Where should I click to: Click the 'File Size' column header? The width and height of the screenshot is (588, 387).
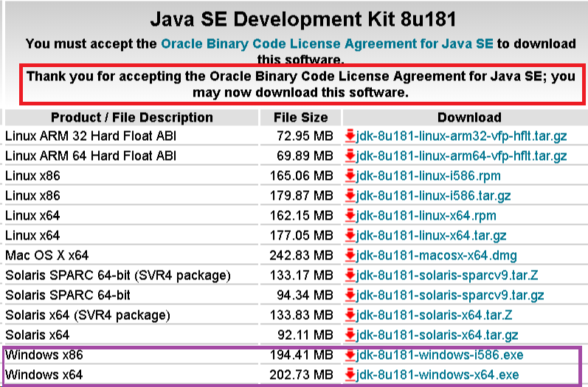click(x=301, y=117)
